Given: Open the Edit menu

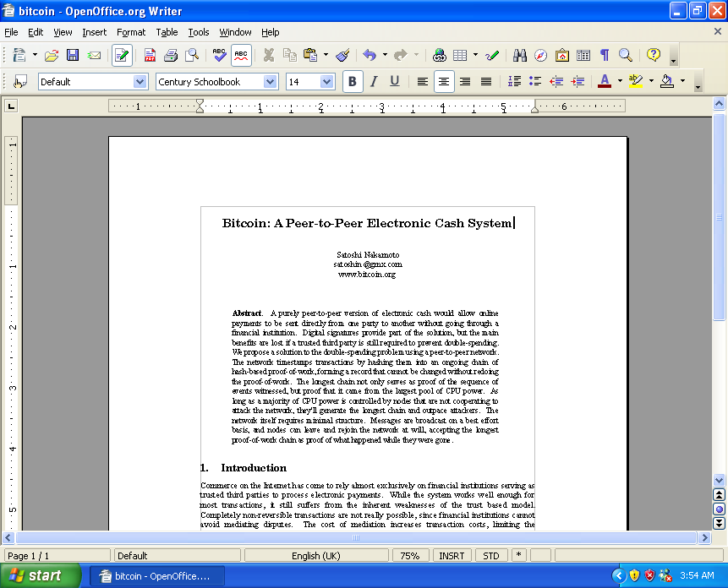Looking at the screenshot, I should click(36, 32).
